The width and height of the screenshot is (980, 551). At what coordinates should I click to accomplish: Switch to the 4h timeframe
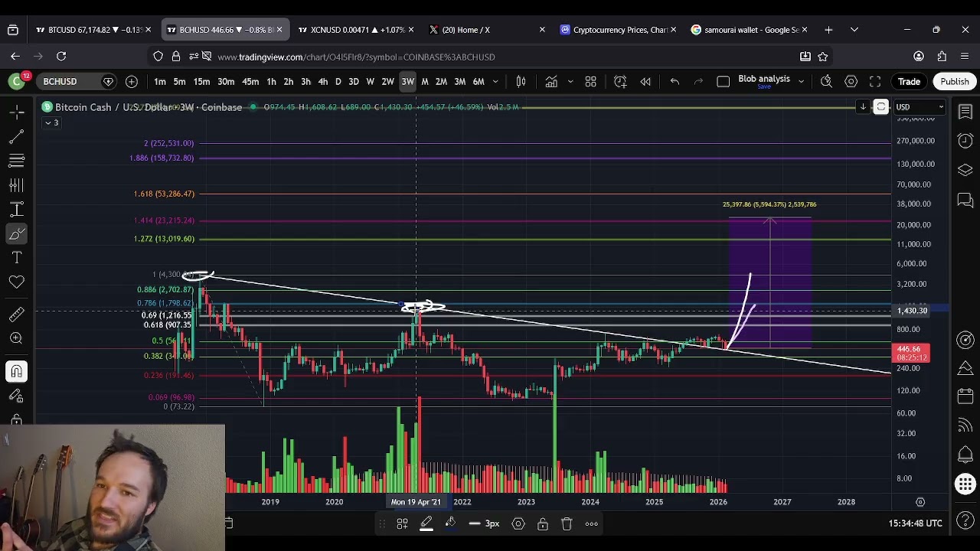pyautogui.click(x=322, y=81)
